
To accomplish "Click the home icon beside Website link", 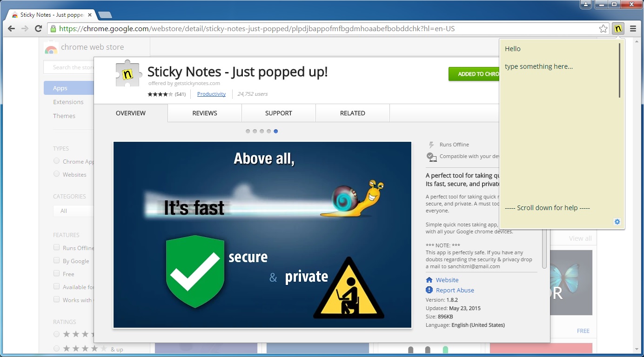I will click(x=429, y=280).
